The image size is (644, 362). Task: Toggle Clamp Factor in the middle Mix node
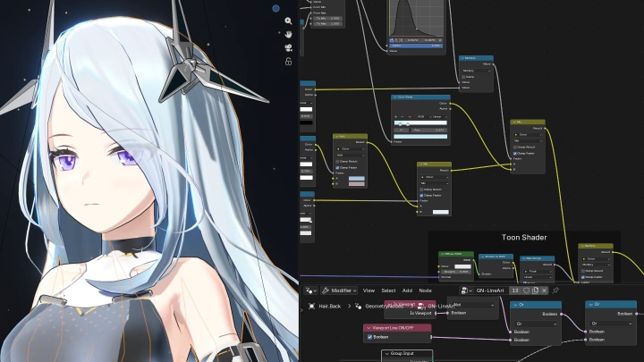click(422, 196)
